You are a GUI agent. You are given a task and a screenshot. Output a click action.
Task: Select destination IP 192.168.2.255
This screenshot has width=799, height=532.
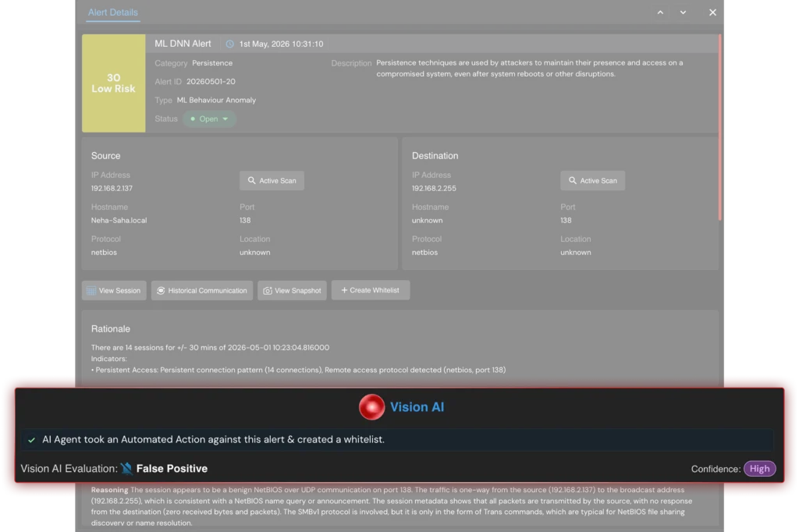[x=434, y=188]
